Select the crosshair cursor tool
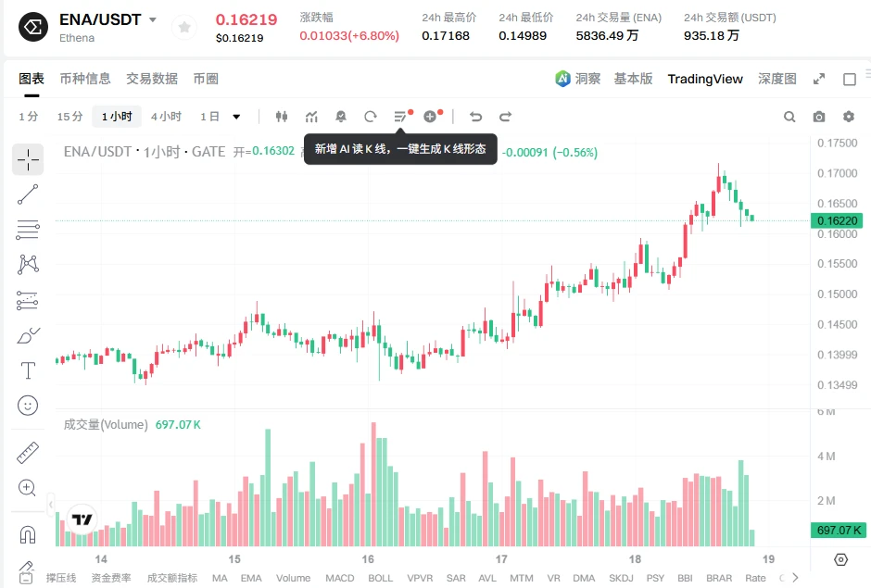The image size is (871, 588). click(28, 160)
